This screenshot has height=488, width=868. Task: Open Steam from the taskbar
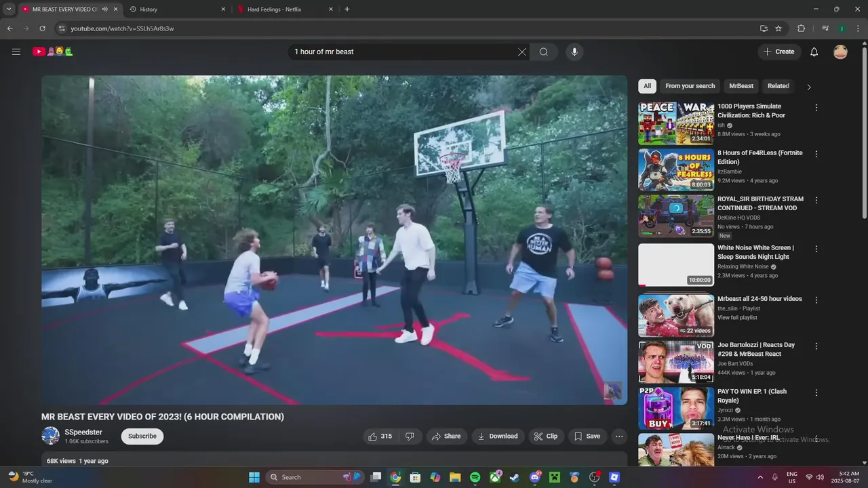coord(515,477)
